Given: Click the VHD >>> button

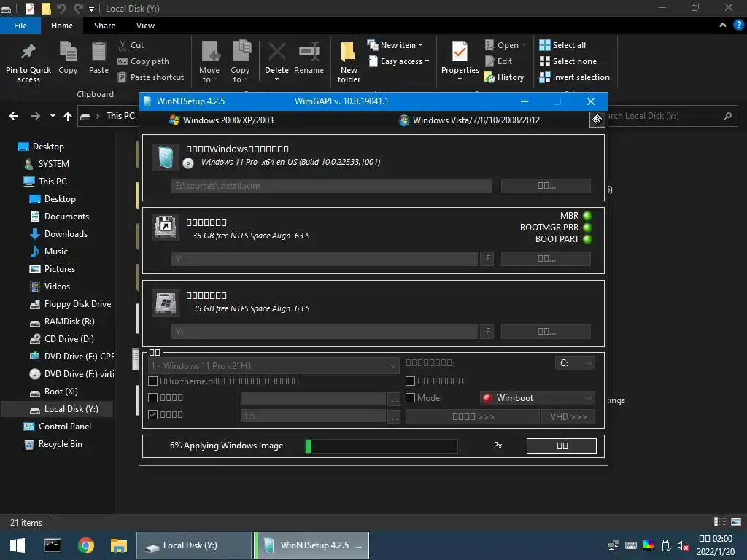Looking at the screenshot, I should pos(568,416).
